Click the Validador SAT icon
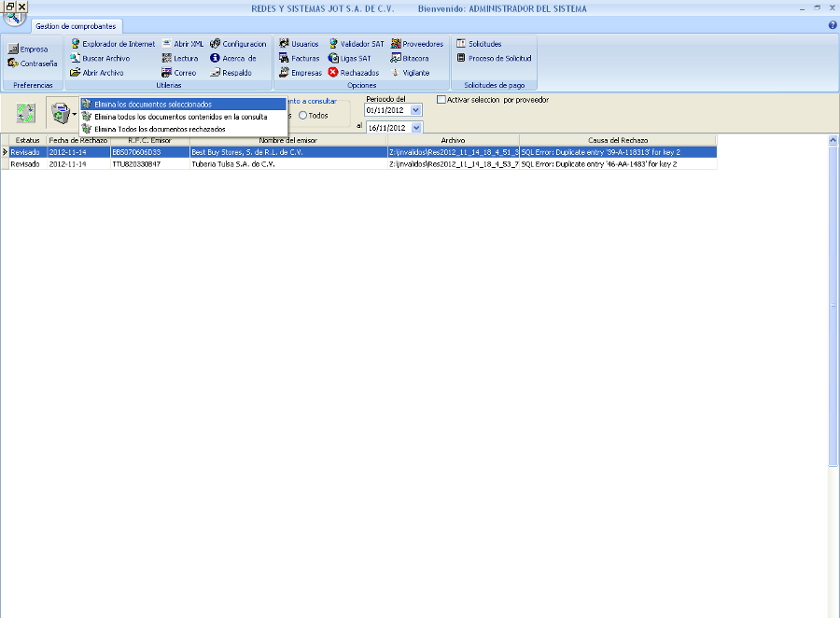The height and width of the screenshot is (618, 840). coord(356,44)
